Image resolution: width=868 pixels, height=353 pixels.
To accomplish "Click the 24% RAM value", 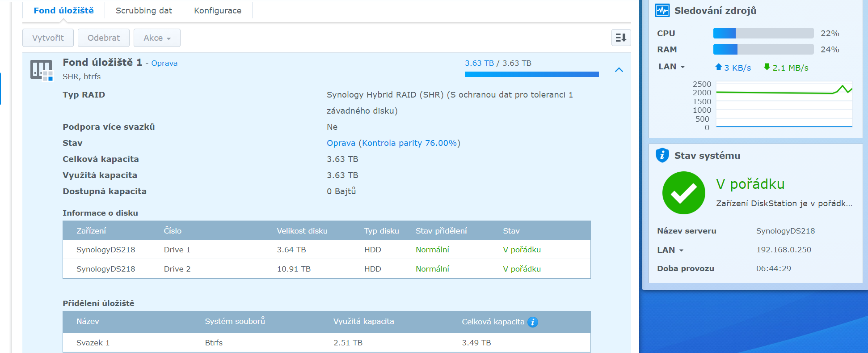I will click(830, 50).
